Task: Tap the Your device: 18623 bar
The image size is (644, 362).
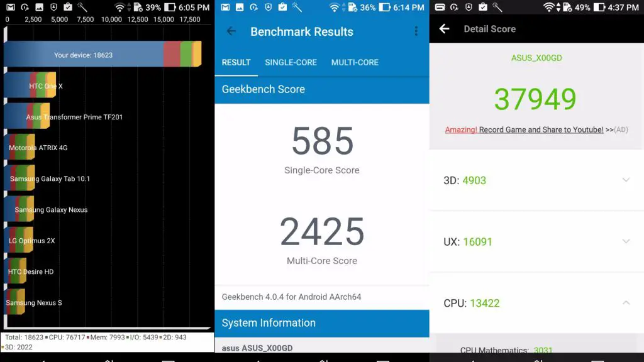Action: coord(103,55)
